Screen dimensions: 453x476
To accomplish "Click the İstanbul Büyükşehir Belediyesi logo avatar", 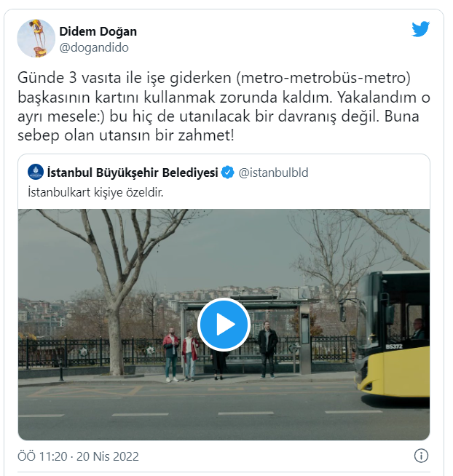I will click(x=36, y=172).
